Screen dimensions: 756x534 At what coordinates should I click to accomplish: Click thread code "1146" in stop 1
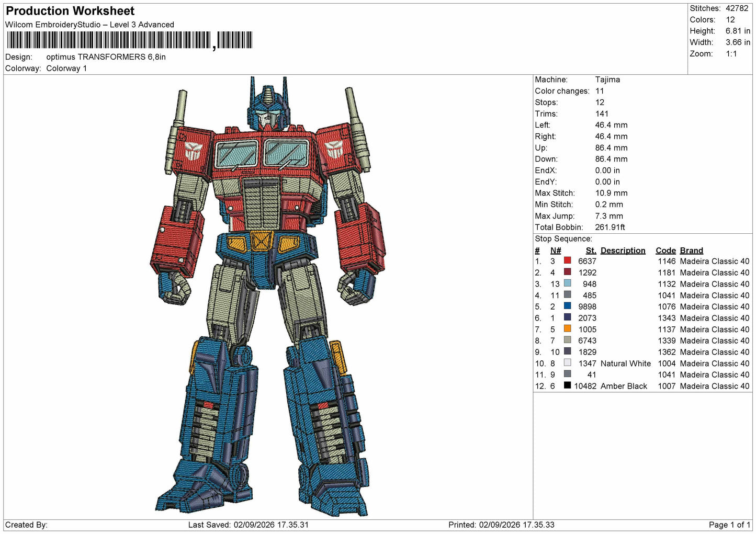(x=667, y=262)
